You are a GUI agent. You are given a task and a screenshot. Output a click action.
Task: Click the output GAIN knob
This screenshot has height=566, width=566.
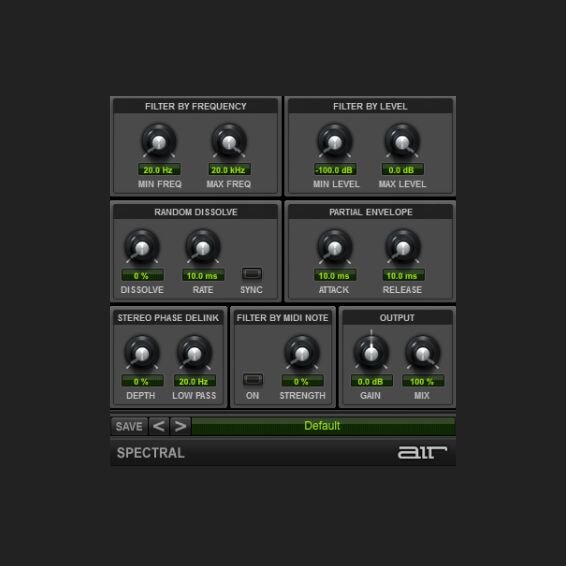point(371,353)
